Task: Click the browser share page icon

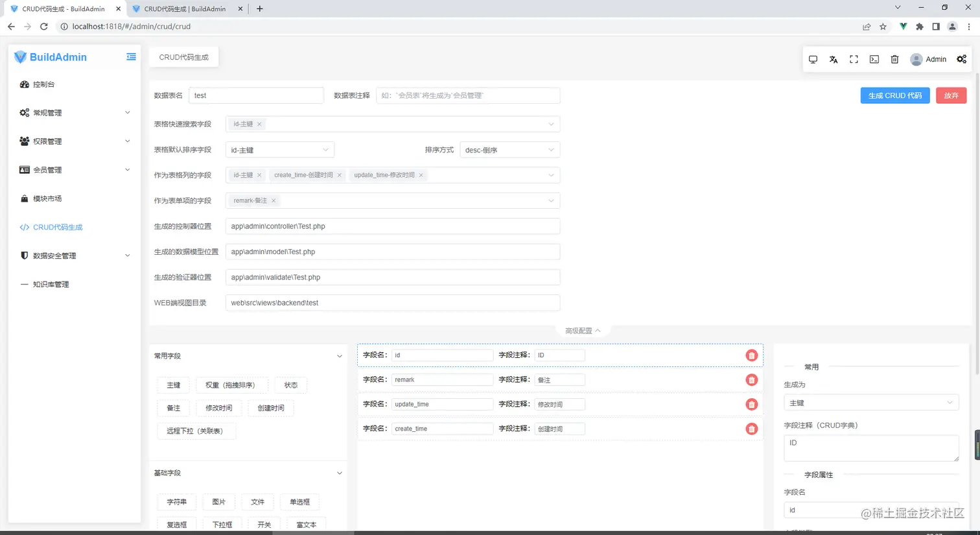Action: tap(867, 27)
